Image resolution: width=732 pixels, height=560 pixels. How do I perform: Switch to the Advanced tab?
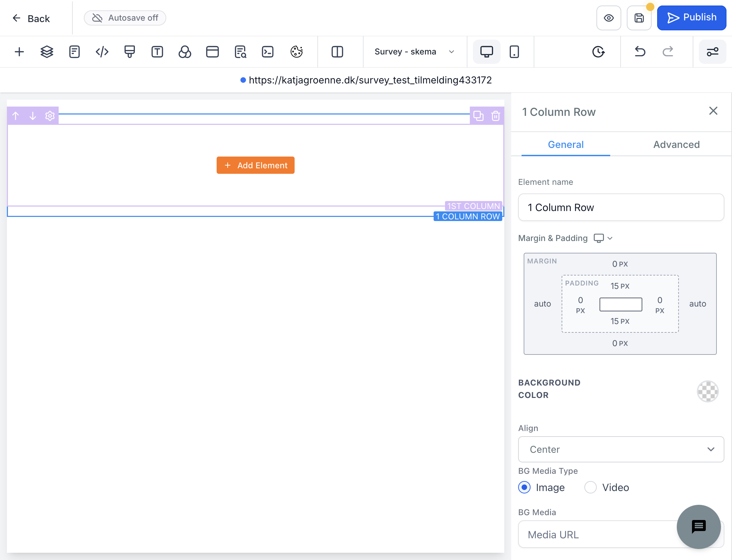[x=676, y=144]
